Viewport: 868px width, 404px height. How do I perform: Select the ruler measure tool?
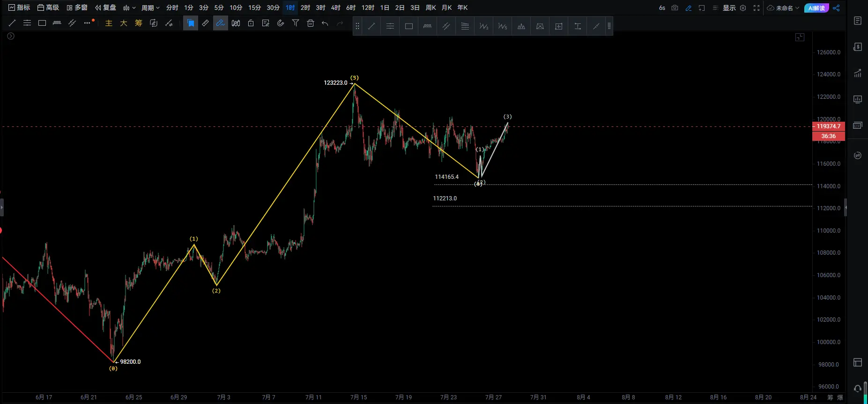pos(206,23)
